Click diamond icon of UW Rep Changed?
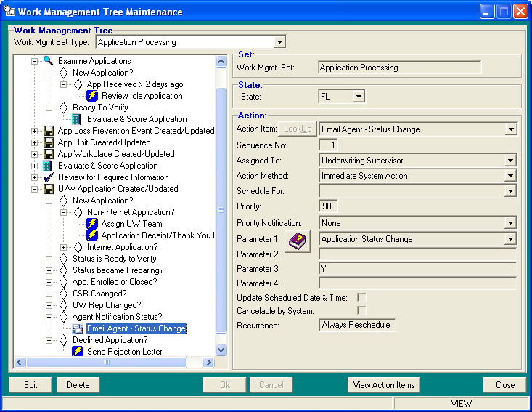Viewport: 532px width, 412px height. (63, 305)
